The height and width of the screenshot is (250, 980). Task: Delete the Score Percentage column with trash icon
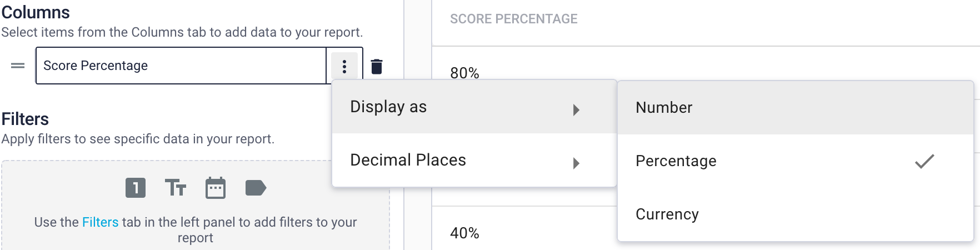(x=377, y=67)
